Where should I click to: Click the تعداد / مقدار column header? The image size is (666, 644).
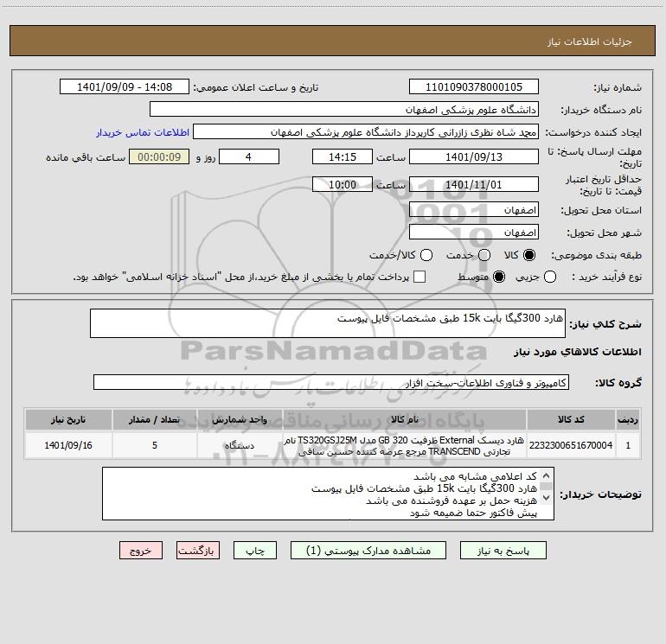tap(155, 419)
